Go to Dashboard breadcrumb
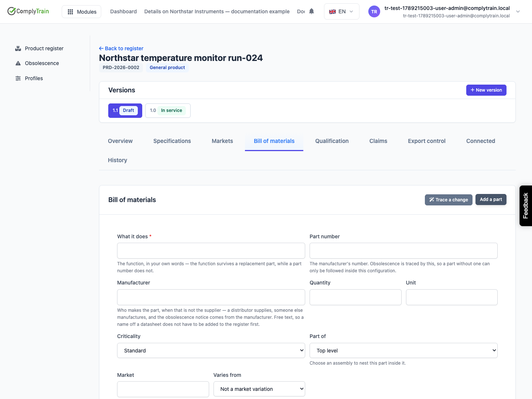 [x=123, y=11]
